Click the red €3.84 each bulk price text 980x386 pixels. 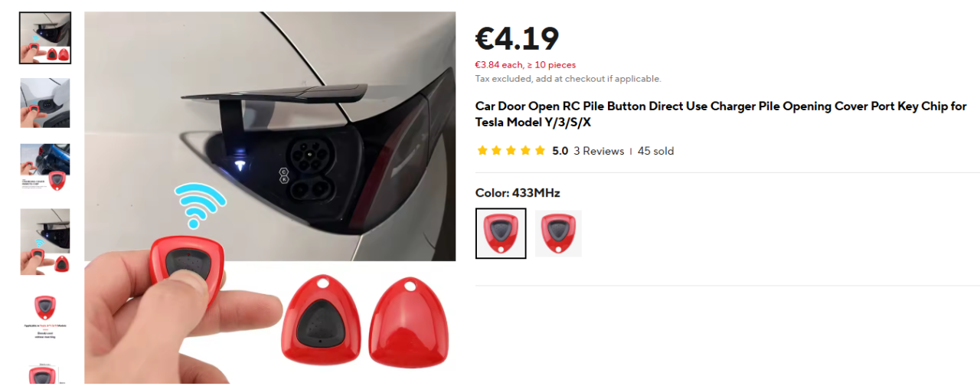(525, 65)
